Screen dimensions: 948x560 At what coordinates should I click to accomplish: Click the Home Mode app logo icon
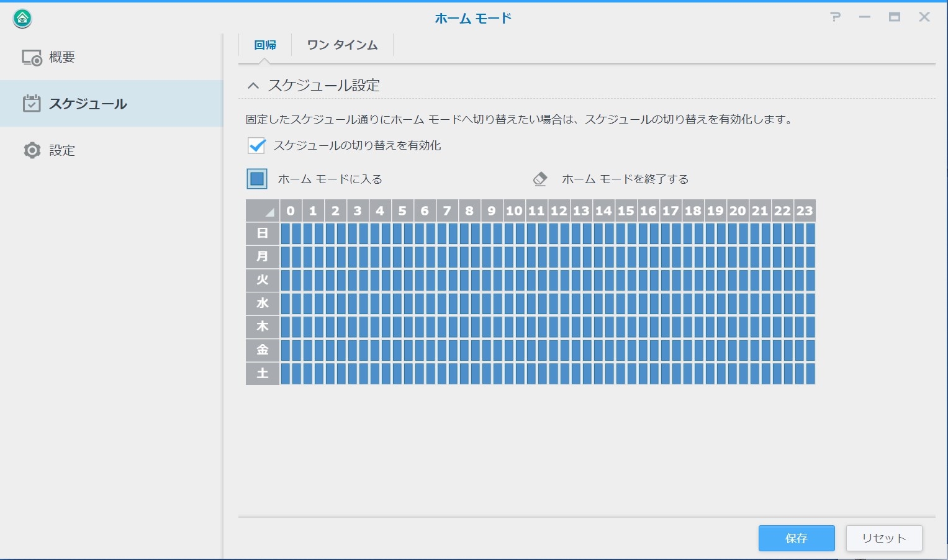[22, 19]
